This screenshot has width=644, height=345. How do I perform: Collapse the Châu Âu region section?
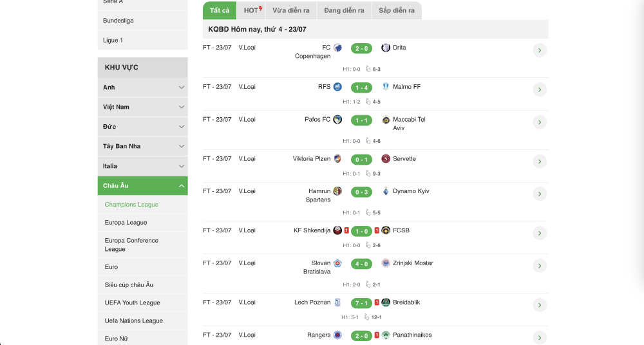point(182,186)
